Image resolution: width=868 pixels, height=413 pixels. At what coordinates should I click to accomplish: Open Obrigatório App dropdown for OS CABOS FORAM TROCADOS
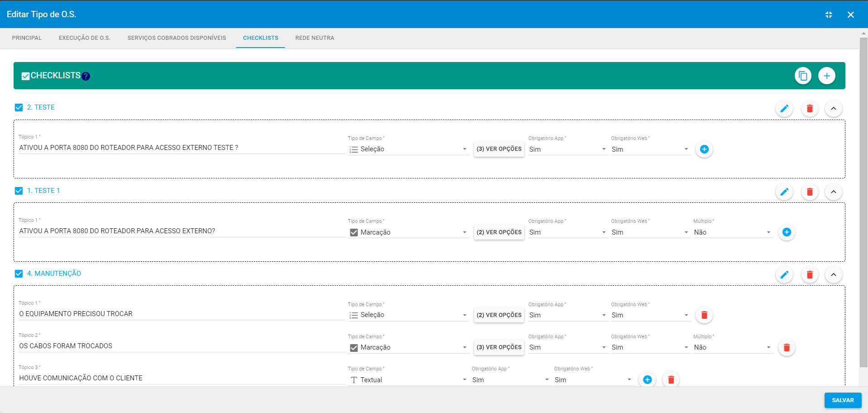[x=568, y=347]
